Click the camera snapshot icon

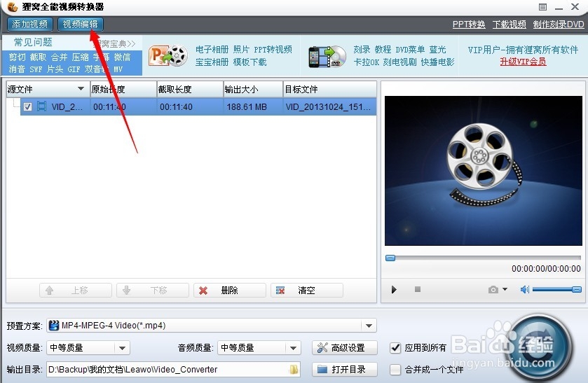pos(493,290)
